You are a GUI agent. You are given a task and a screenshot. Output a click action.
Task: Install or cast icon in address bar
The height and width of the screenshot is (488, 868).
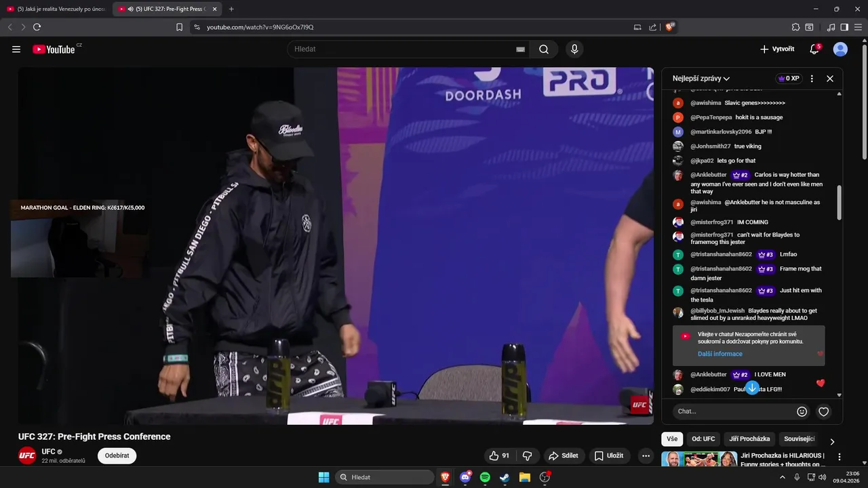click(637, 27)
